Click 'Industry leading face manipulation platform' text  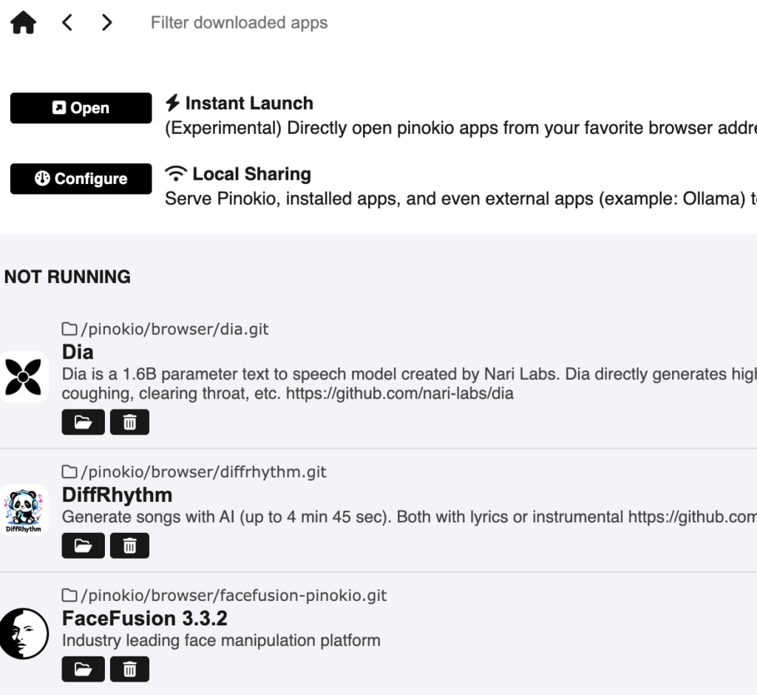coord(221,641)
